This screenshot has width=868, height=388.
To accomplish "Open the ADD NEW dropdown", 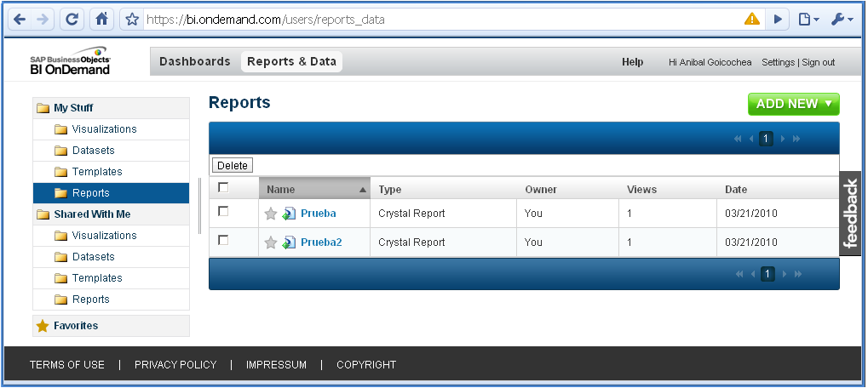I will pyautogui.click(x=793, y=104).
